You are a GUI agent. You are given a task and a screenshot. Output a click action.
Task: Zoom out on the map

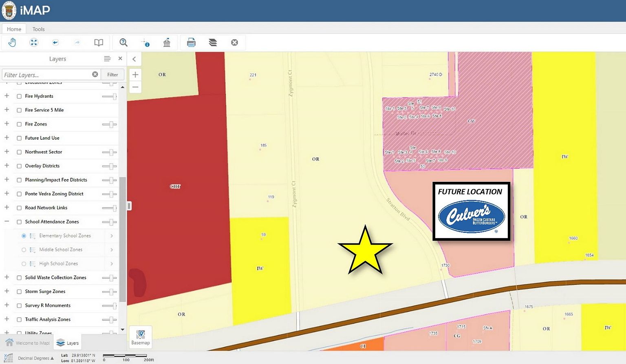(135, 87)
